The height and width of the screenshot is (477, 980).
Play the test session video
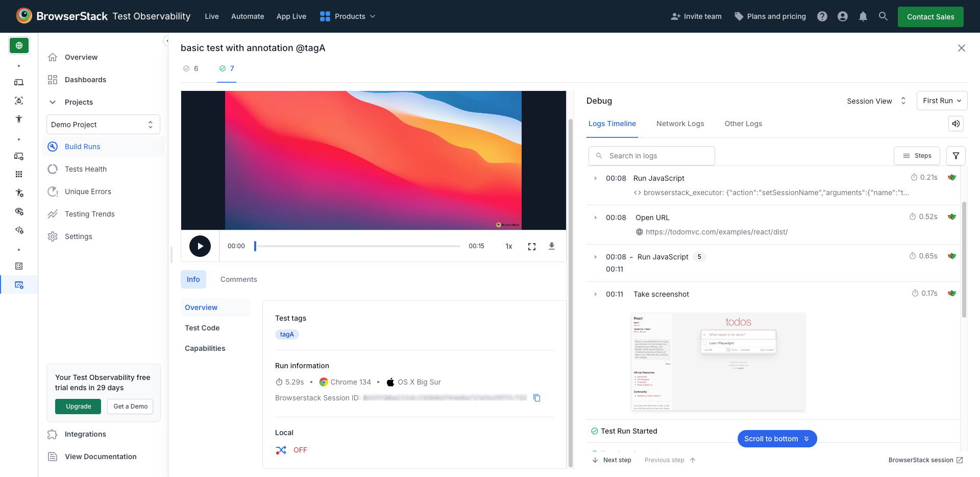tap(200, 246)
